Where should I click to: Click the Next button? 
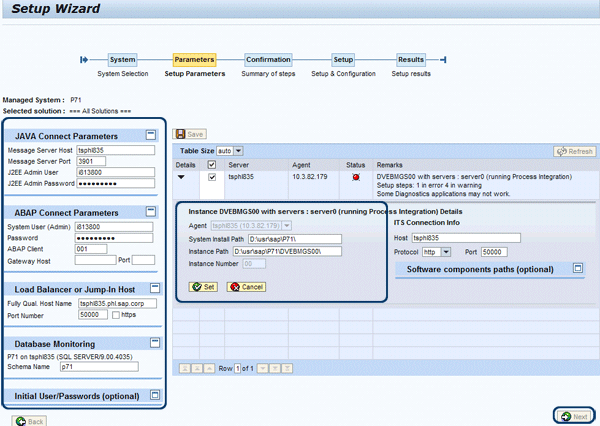pos(574,416)
